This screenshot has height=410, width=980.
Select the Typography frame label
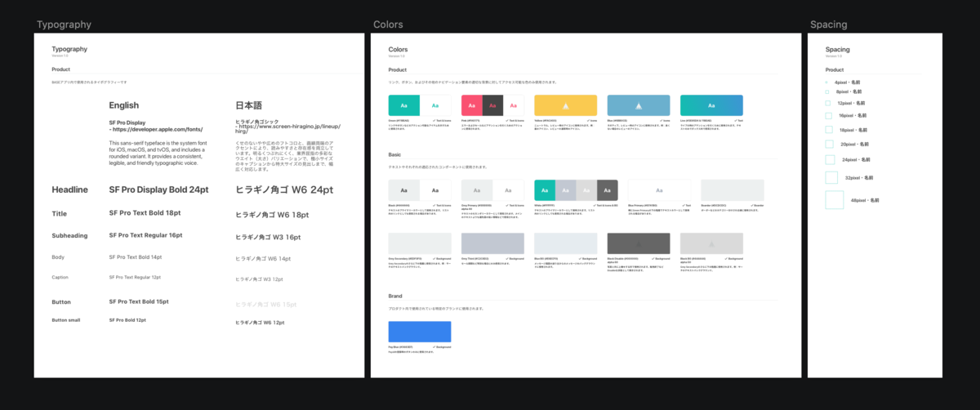(64, 25)
